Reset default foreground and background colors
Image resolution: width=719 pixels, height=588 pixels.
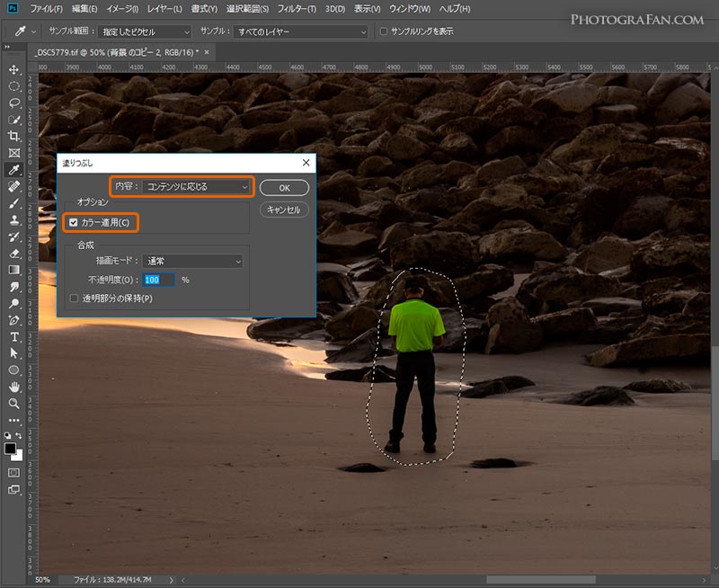point(7,435)
